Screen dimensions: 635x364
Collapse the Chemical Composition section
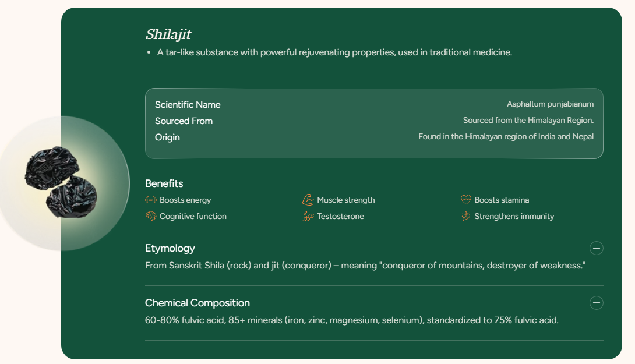(x=596, y=303)
